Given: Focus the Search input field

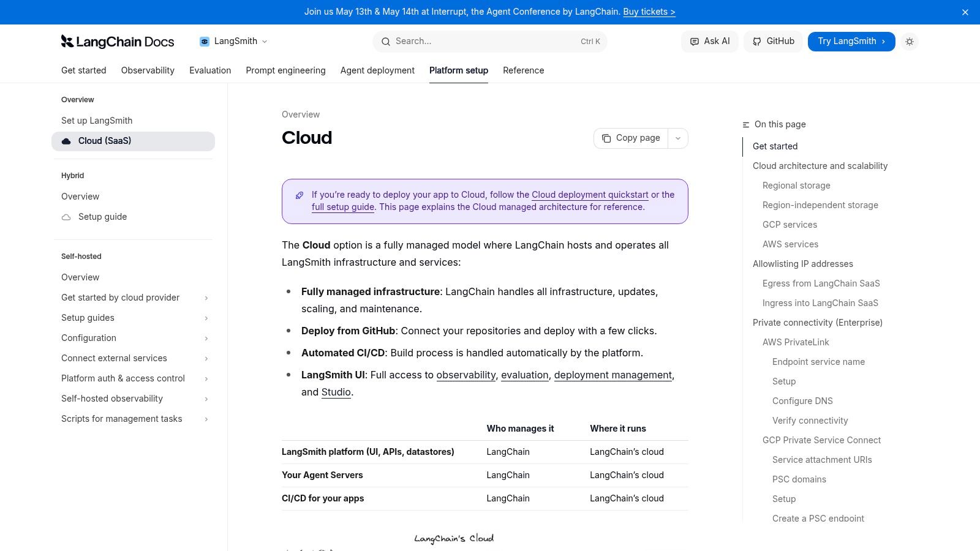Looking at the screenshot, I should [490, 42].
